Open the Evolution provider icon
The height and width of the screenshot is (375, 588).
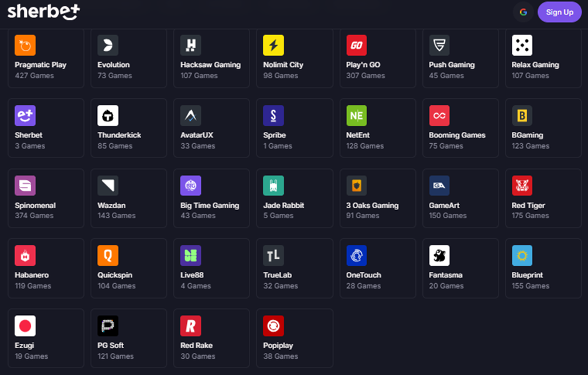pos(108,46)
